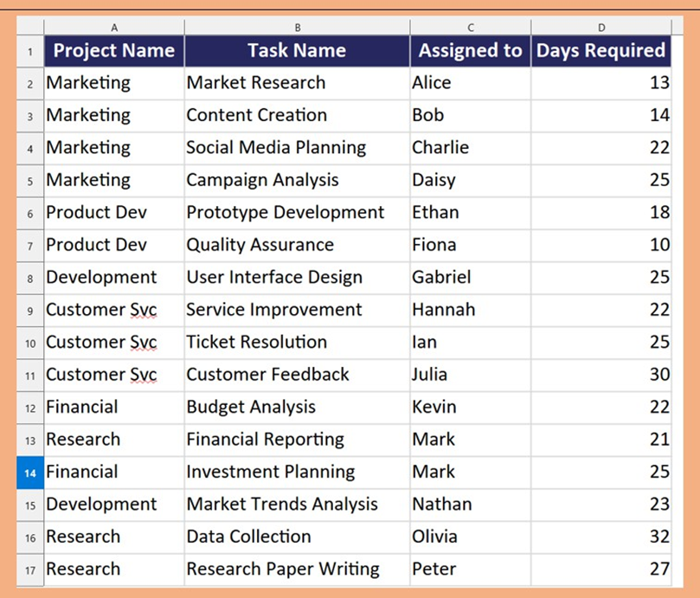Click the Assigned to header cell
Screen dimensions: 700x598
point(471,51)
